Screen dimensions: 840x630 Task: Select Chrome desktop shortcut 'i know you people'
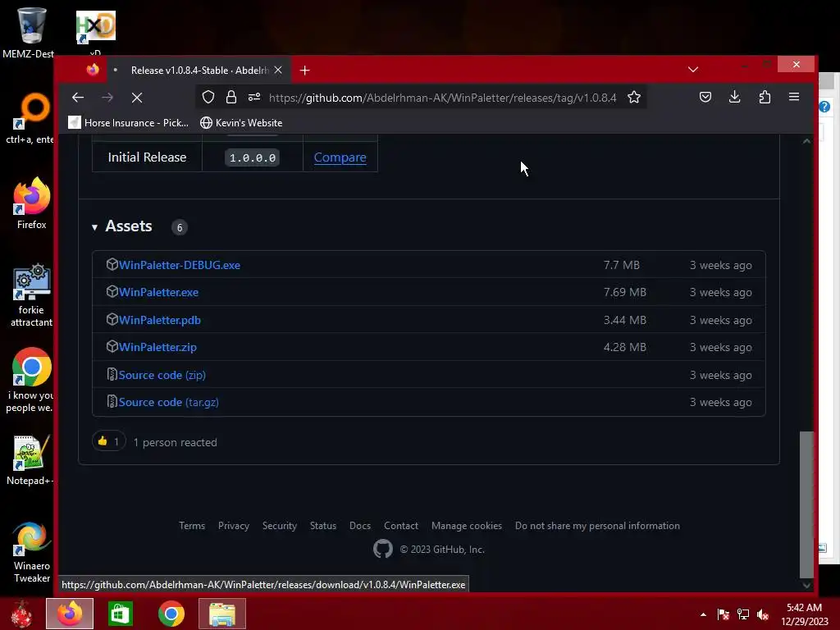coord(30,381)
